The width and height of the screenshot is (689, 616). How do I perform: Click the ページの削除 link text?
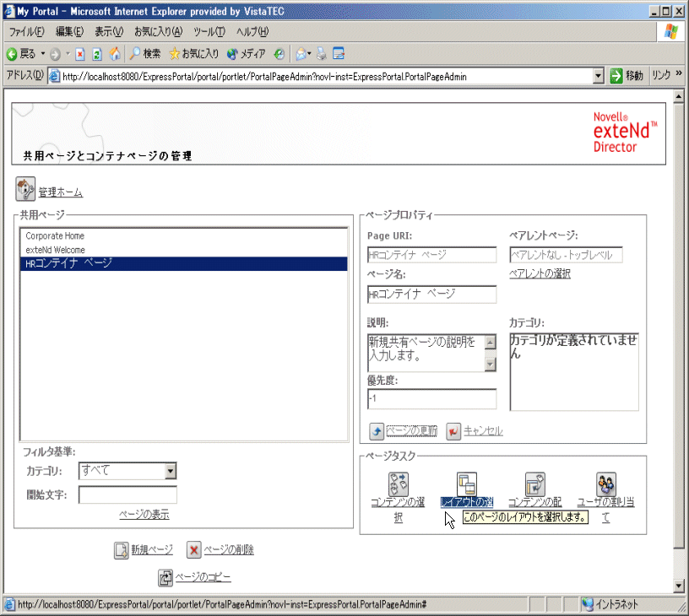tap(229, 549)
